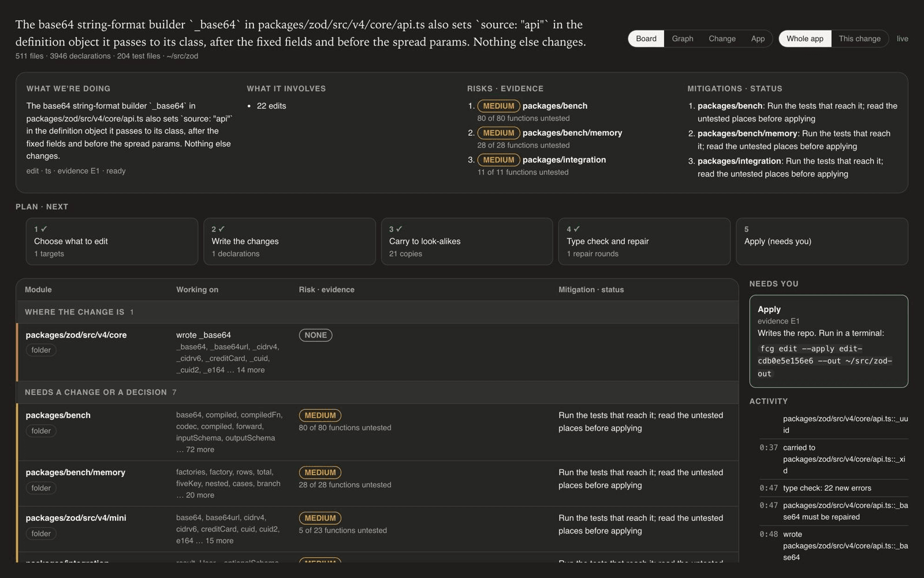The width and height of the screenshot is (924, 578).
Task: Select the packages/zod/src/v4/core module row
Action: (377, 352)
